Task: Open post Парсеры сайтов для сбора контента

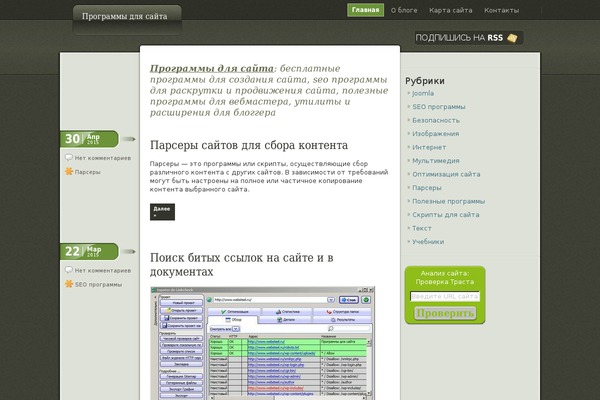Action: tap(249, 145)
